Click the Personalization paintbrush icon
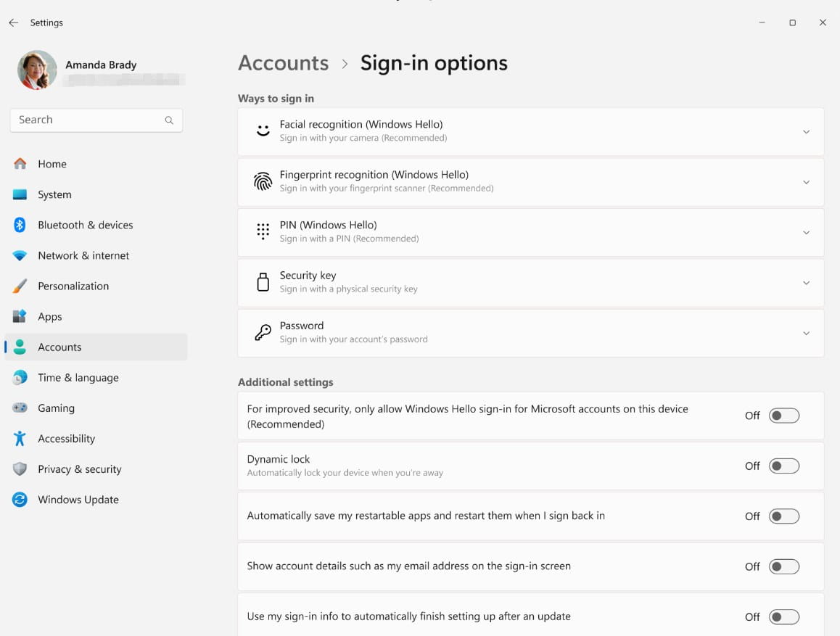The height and width of the screenshot is (636, 840). [20, 286]
